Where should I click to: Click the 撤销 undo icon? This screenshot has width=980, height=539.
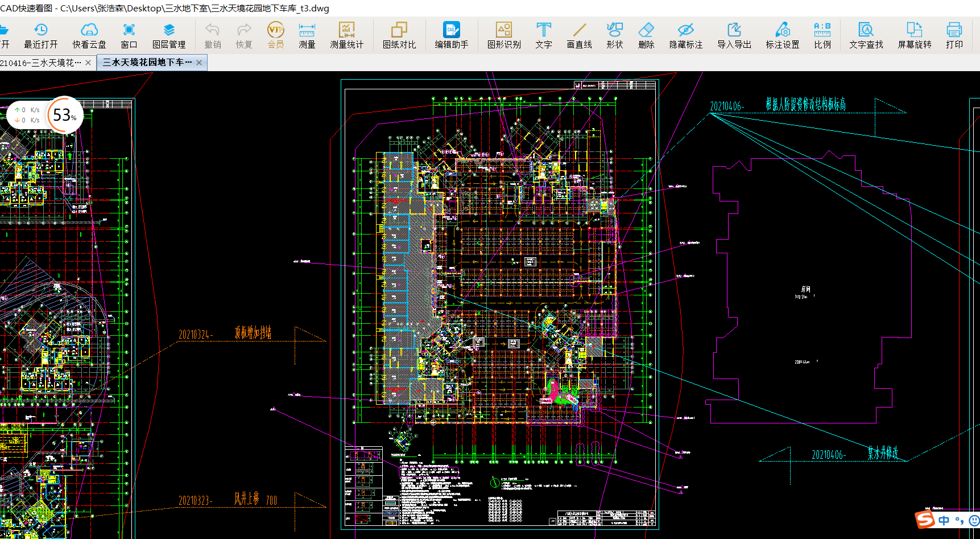click(x=213, y=36)
